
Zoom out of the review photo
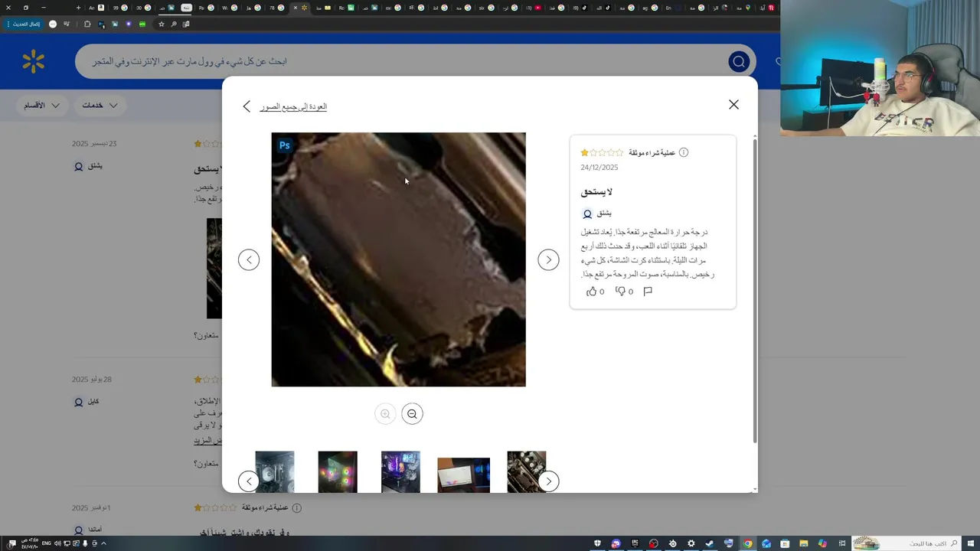click(x=412, y=414)
